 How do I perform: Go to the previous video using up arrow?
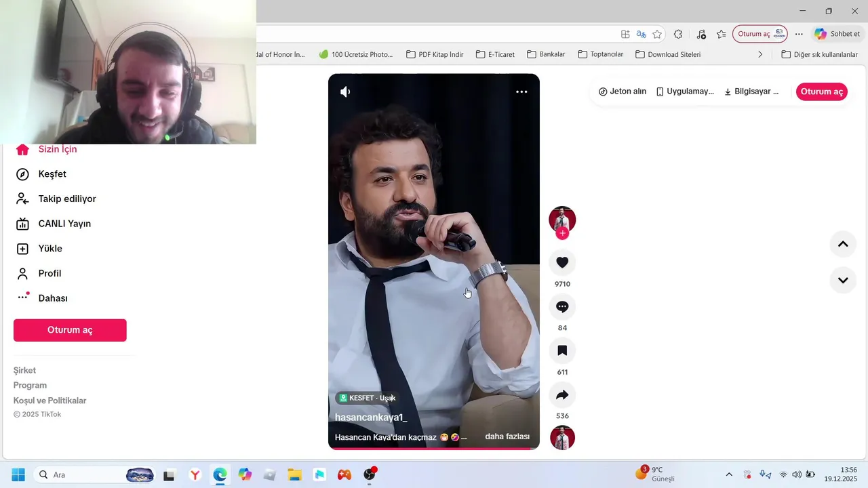[843, 244]
